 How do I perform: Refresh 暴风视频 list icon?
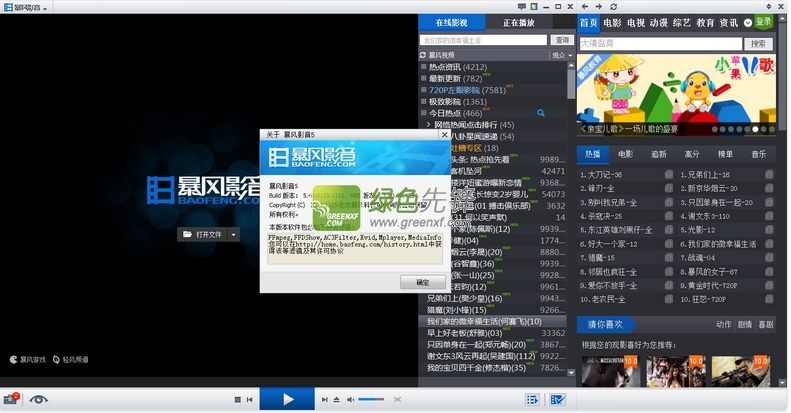coord(423,55)
